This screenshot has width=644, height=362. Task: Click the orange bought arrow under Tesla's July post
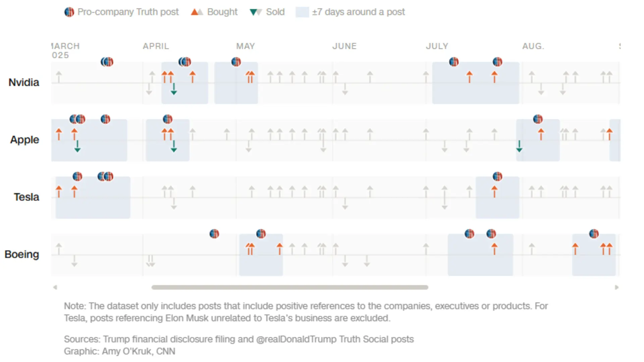[x=494, y=192]
